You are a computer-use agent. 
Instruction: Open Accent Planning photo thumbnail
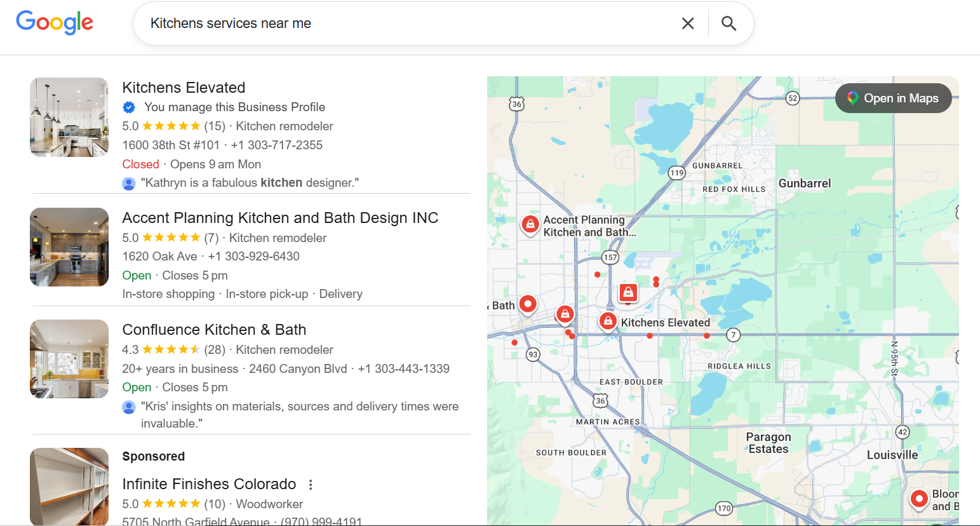coord(69,247)
